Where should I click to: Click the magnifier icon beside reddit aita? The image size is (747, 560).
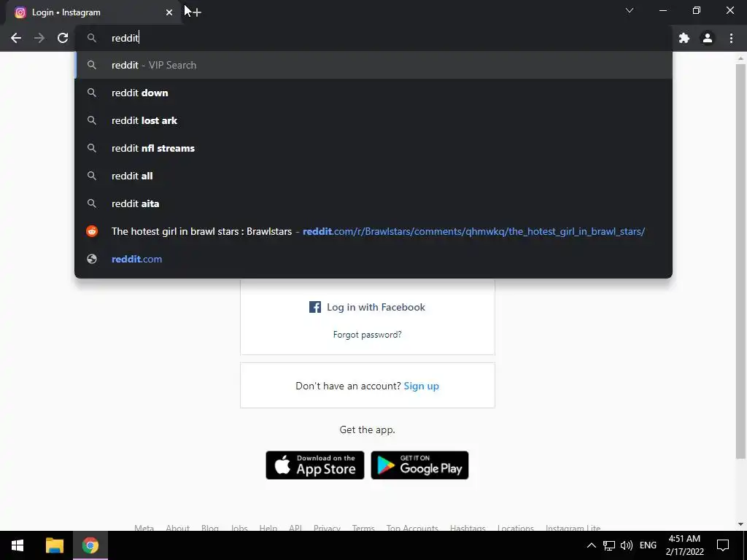tap(92, 203)
